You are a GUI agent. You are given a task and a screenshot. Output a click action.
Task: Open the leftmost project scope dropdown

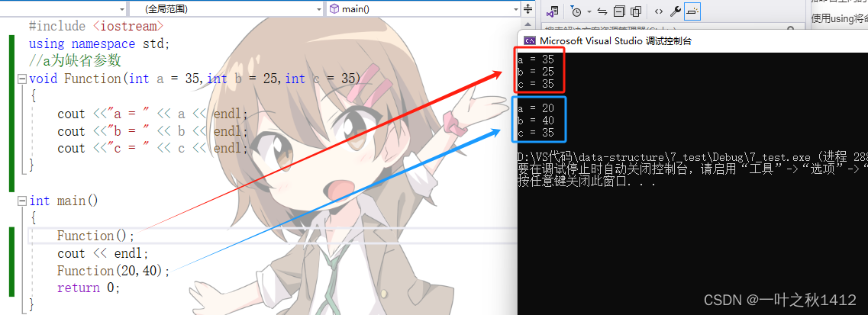click(x=63, y=9)
